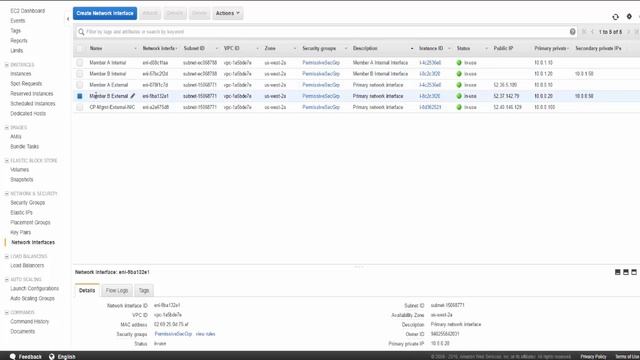Open Elastic IPs in the sidebar

point(21,212)
